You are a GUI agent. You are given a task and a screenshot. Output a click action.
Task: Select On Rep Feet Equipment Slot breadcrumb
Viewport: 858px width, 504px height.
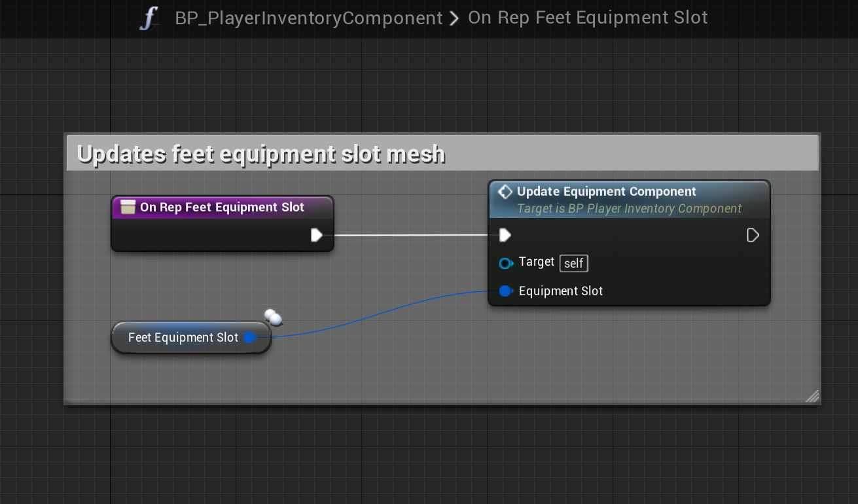(588, 18)
